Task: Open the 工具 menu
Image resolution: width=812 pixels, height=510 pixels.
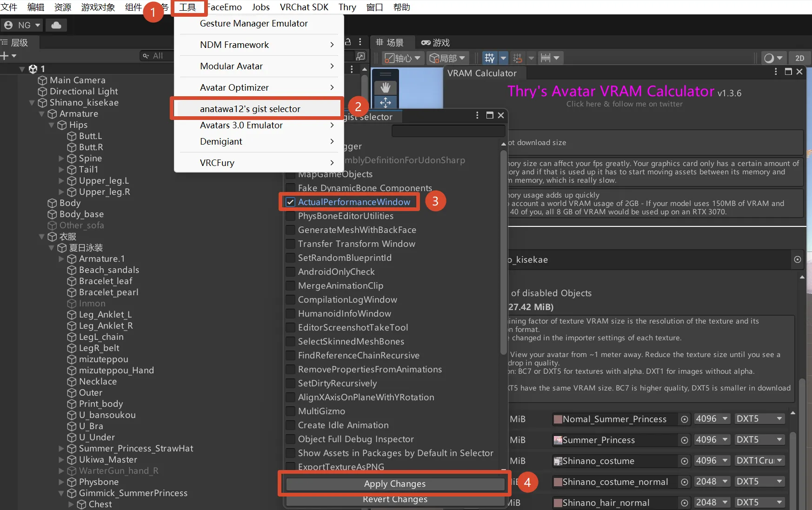Action: pos(187,7)
